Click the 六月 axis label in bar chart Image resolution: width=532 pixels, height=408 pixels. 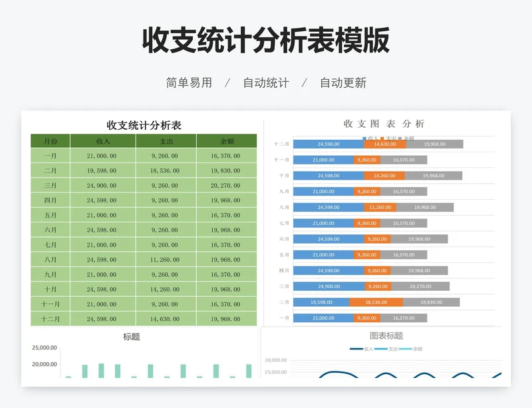284,239
